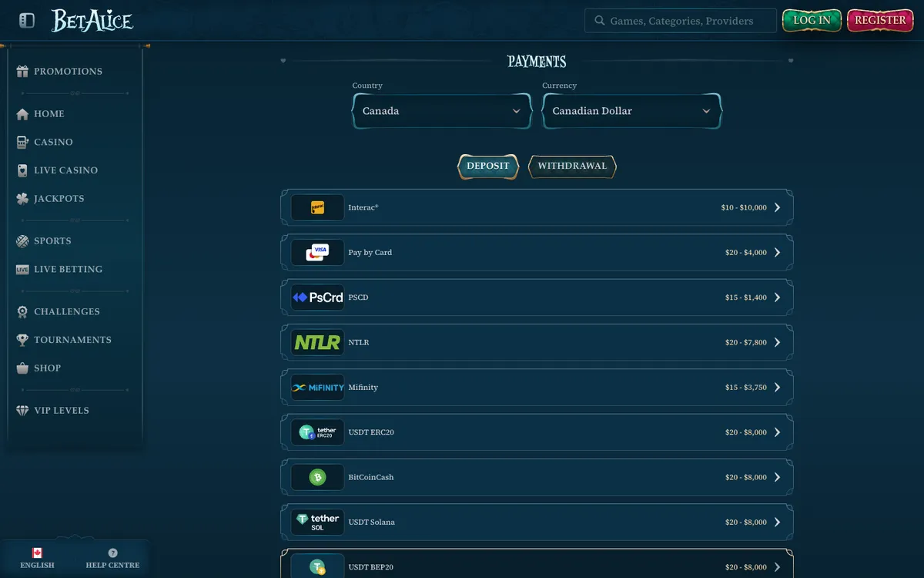The width and height of the screenshot is (924, 578).
Task: Open the Promotions menu item
Action: pyautogui.click(x=69, y=71)
